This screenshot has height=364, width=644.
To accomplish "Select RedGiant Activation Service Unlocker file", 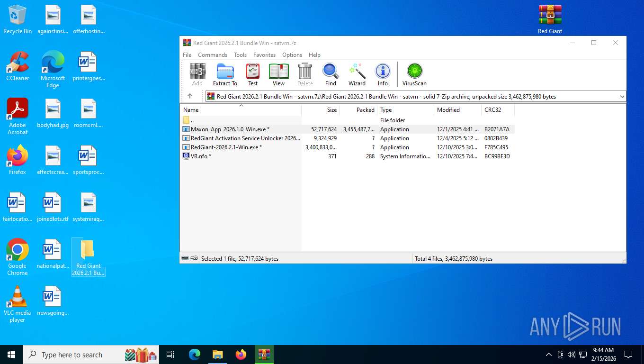I will coord(347,138).
